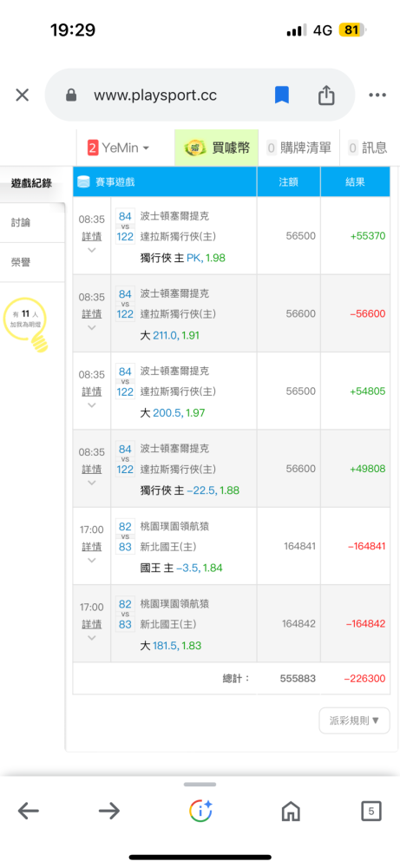Screen dimensions: 400x868
Task: Expand details chevron of the first 08:35 bet
Action: 92,250
